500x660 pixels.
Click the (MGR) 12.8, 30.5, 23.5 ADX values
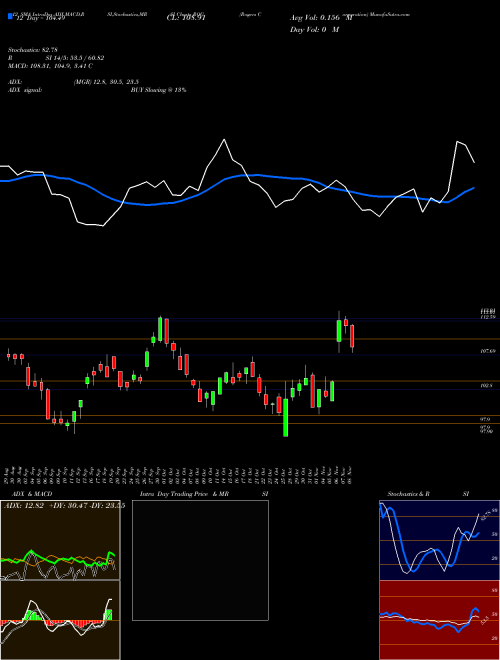[x=106, y=82]
